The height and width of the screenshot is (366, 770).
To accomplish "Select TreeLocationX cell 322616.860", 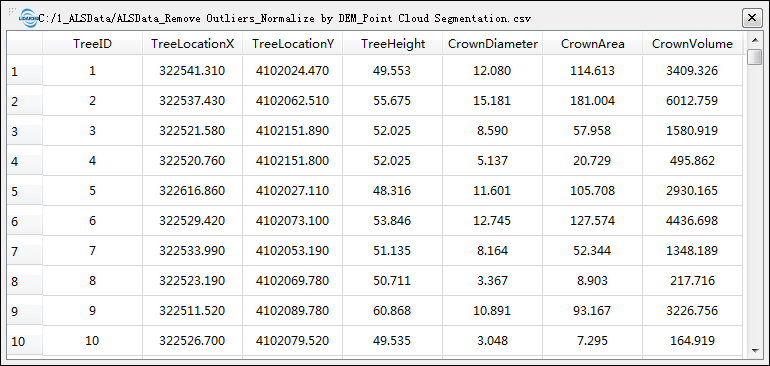I will 192,191.
